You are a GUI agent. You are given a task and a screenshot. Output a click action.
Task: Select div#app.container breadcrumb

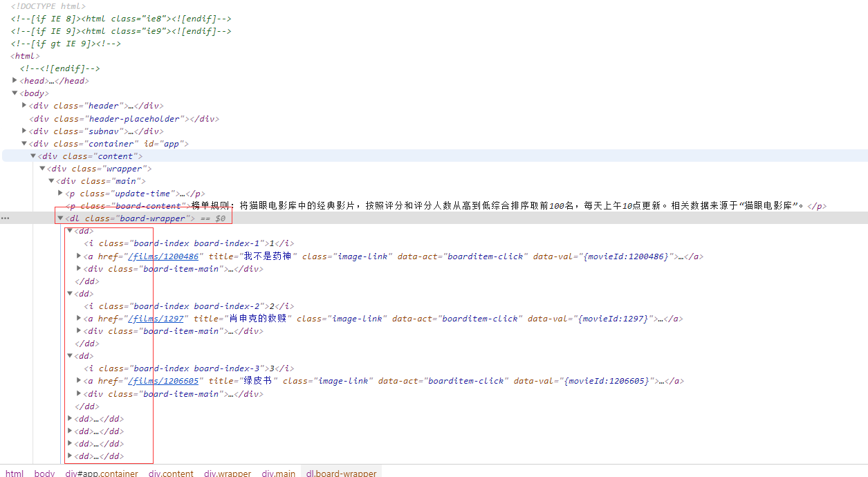[102, 473]
